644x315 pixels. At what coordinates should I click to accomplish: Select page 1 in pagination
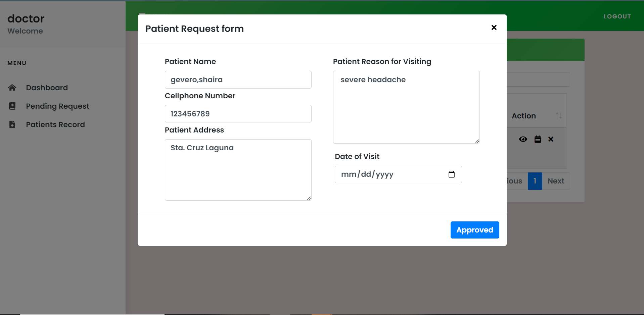point(535,181)
